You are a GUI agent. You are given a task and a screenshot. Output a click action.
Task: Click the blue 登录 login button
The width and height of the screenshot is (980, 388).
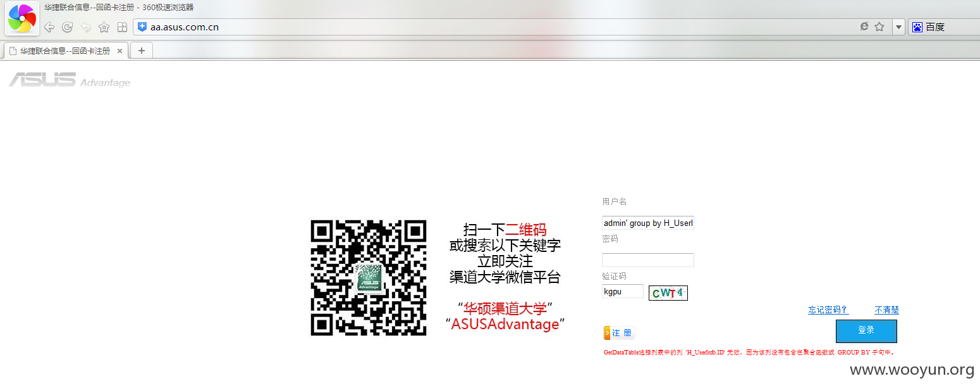point(866,331)
